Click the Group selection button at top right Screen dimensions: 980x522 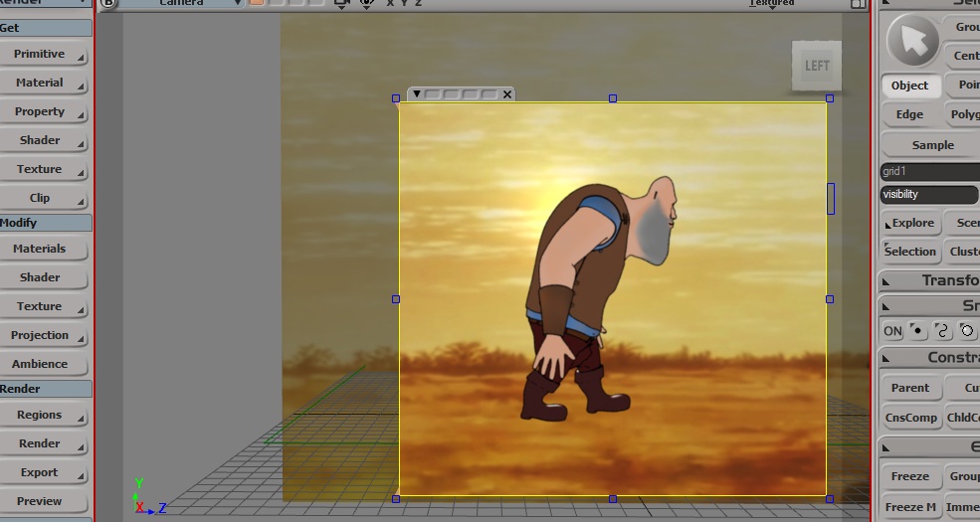[963, 27]
